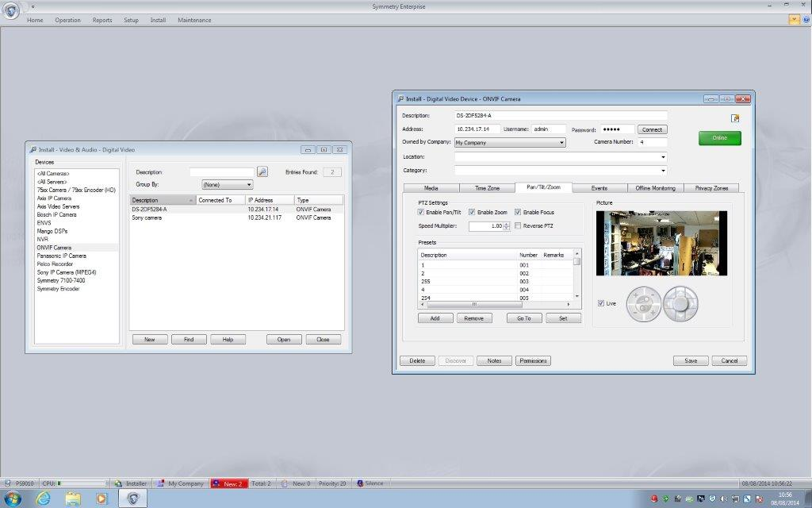Open the Owned by Company dropdown
Image resolution: width=812 pixels, height=508 pixels.
point(561,142)
